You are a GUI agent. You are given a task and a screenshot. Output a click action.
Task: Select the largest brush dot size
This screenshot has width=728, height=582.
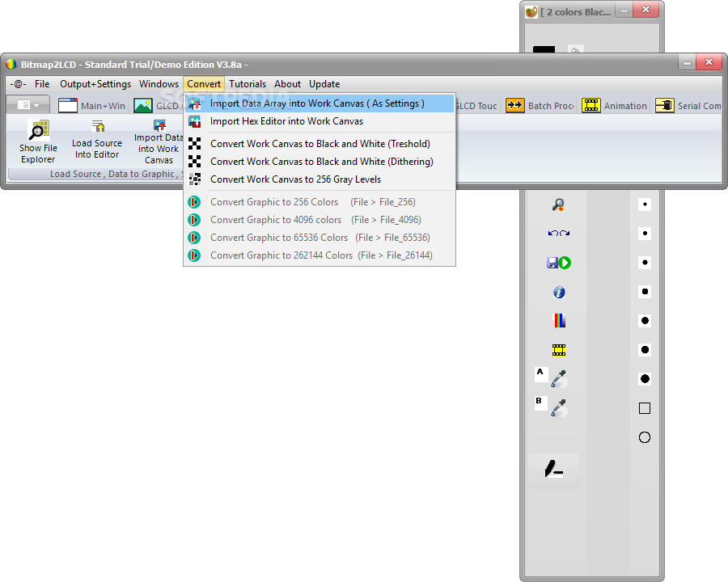(645, 379)
